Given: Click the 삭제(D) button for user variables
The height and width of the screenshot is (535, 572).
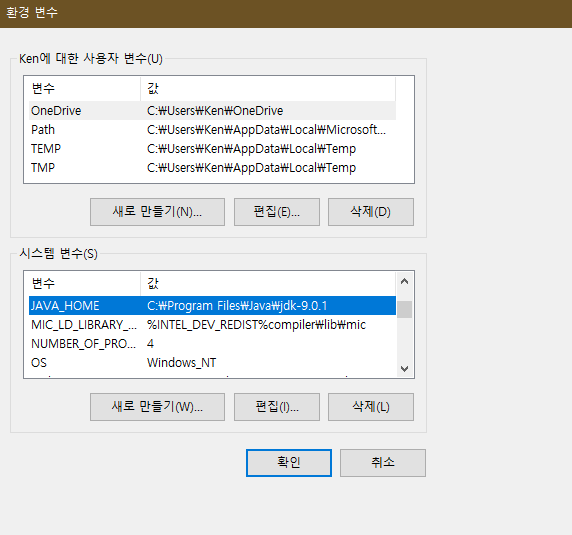Looking at the screenshot, I should click(371, 212).
